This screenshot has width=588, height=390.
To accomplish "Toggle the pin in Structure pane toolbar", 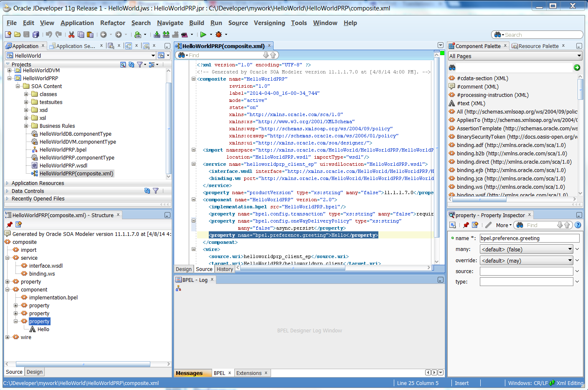I will [x=10, y=225].
